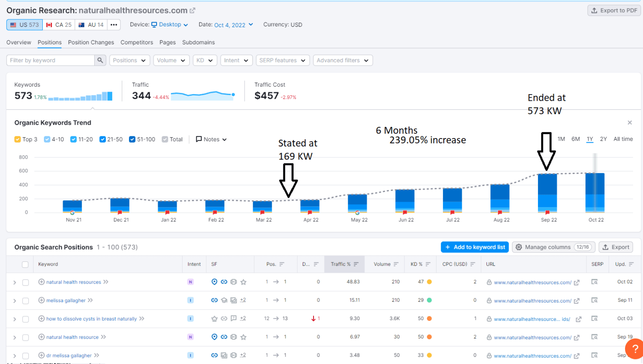
Task: Add 'dr melissa gallagher' keyword via plus icon
Action: [x=41, y=356]
